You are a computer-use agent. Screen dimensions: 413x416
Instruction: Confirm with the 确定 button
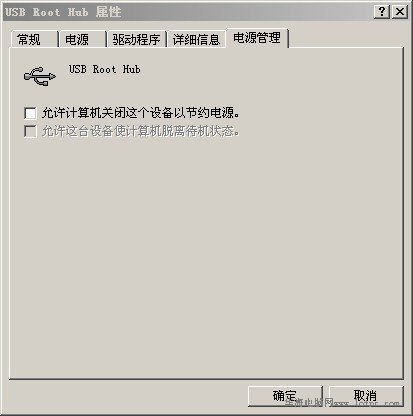tap(285, 396)
